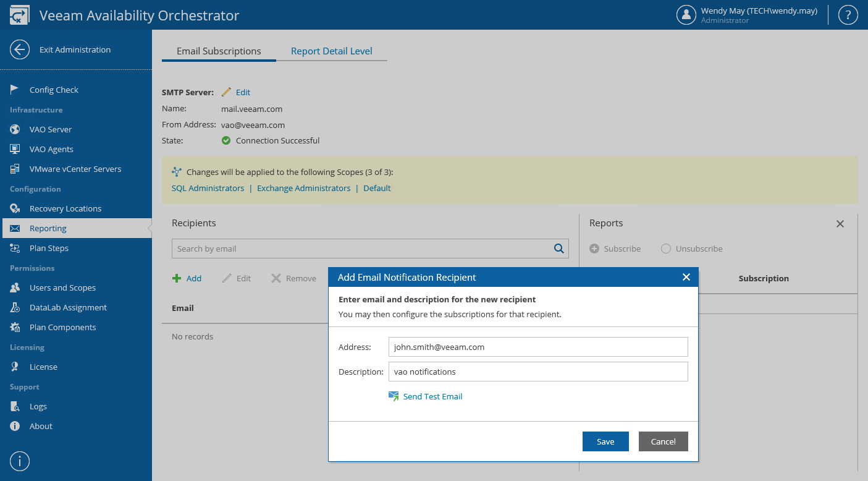Close the Add Email Notification Recipient dialog

click(686, 277)
